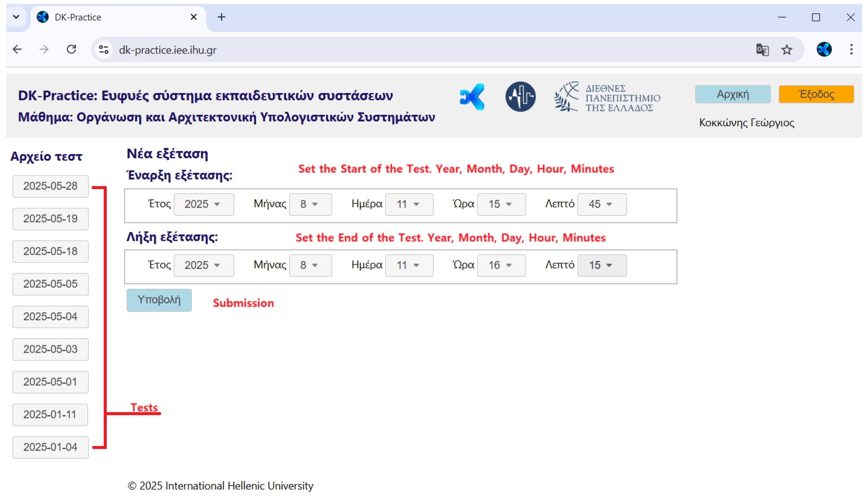Bookmark this page with the star icon
This screenshot has width=868, height=498.
pos(786,50)
